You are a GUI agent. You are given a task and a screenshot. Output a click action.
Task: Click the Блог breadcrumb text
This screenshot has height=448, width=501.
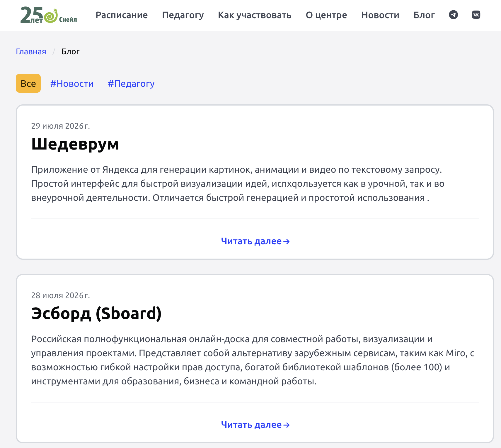tap(70, 52)
